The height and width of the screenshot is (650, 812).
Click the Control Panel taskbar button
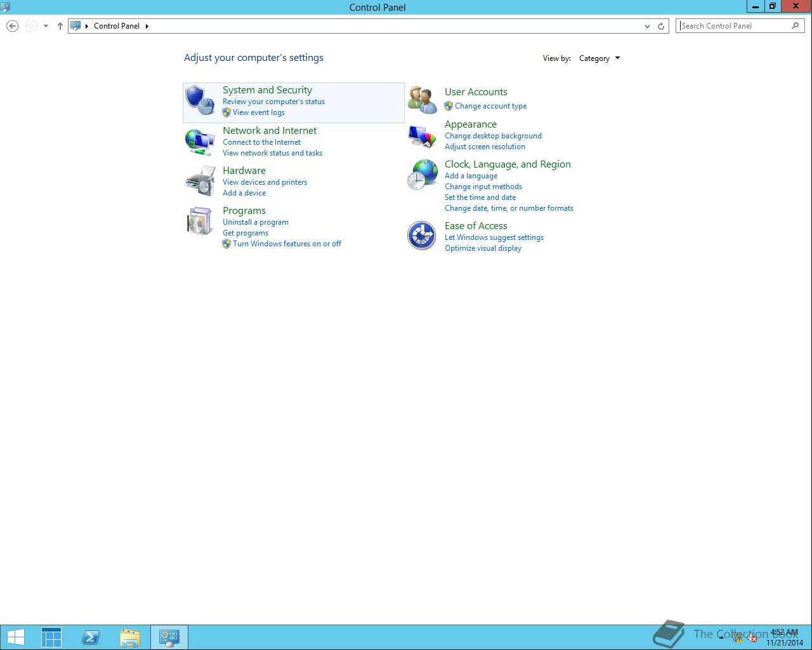pyautogui.click(x=169, y=637)
